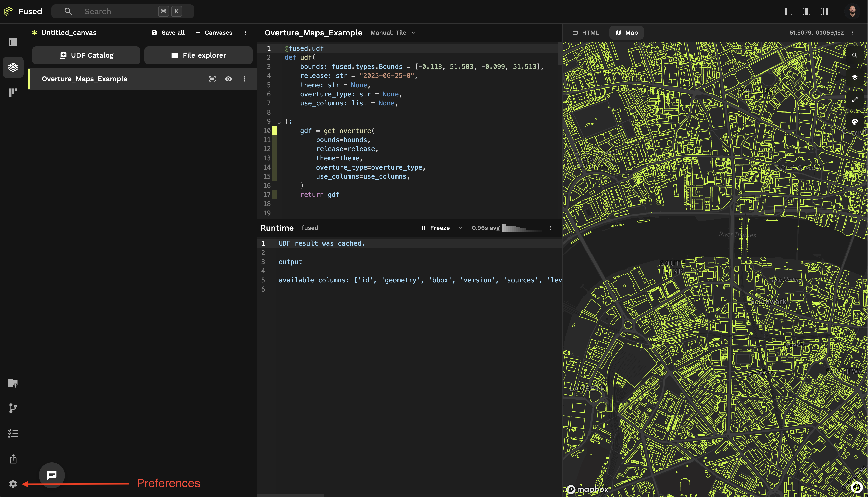
Task: Click the Save all button
Action: [x=168, y=33]
